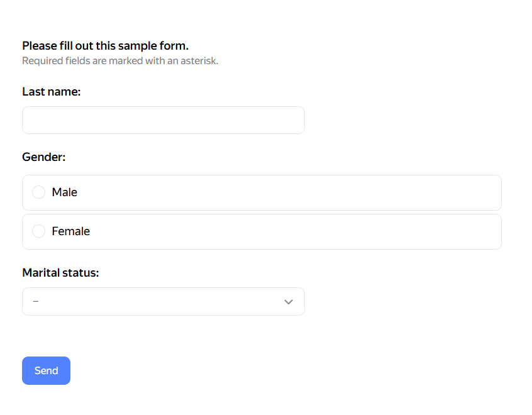Click the Last name text field
The image size is (532, 415).
pyautogui.click(x=163, y=120)
